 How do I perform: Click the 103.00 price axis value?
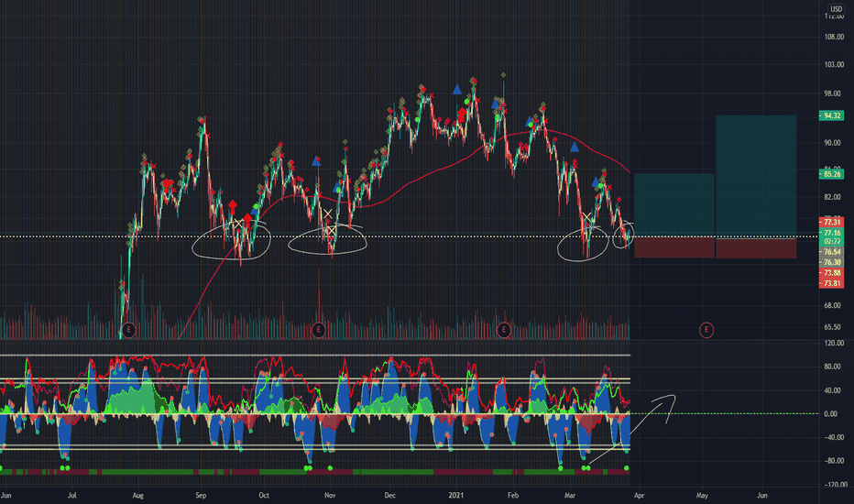pyautogui.click(x=833, y=65)
